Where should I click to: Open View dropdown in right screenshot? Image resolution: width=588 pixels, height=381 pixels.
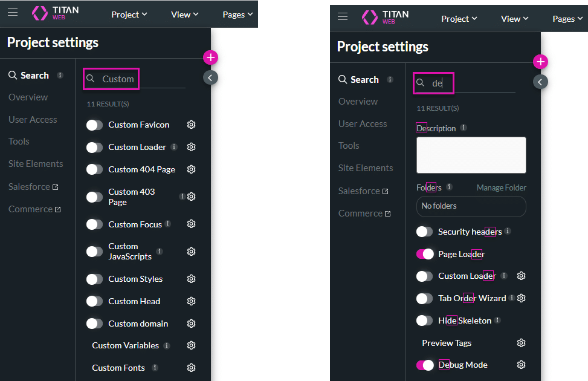514,19
